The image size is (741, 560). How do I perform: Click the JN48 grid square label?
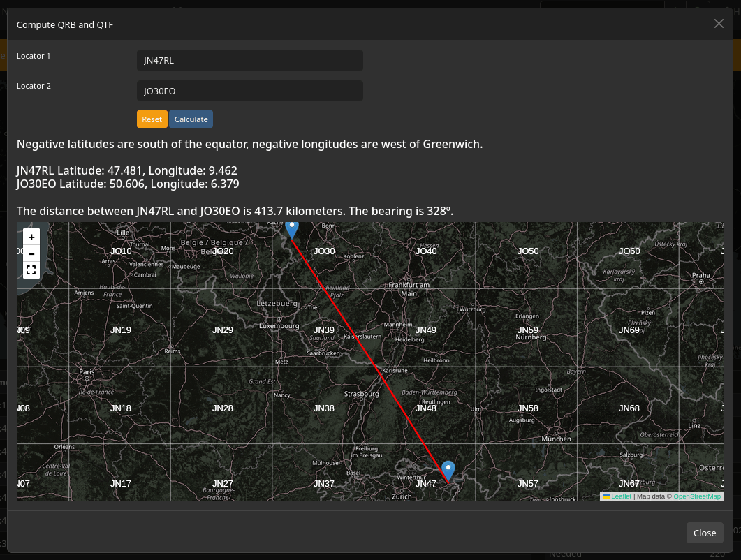click(426, 408)
